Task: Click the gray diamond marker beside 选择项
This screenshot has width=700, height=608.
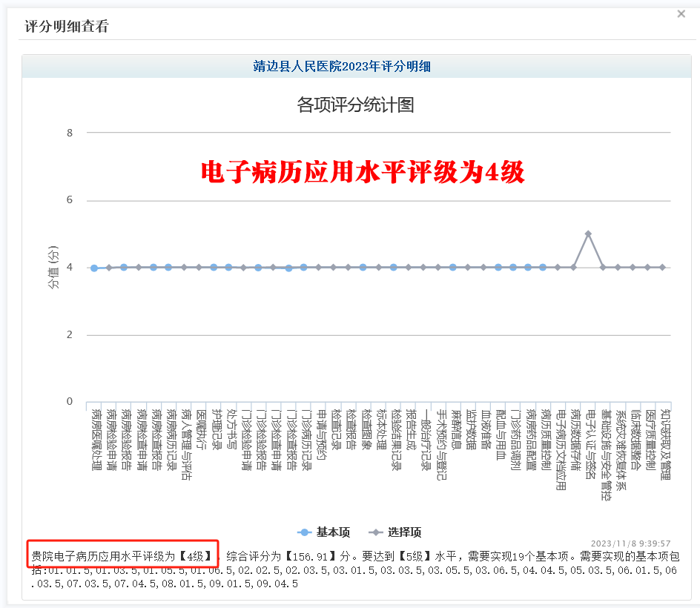Action: (x=376, y=532)
